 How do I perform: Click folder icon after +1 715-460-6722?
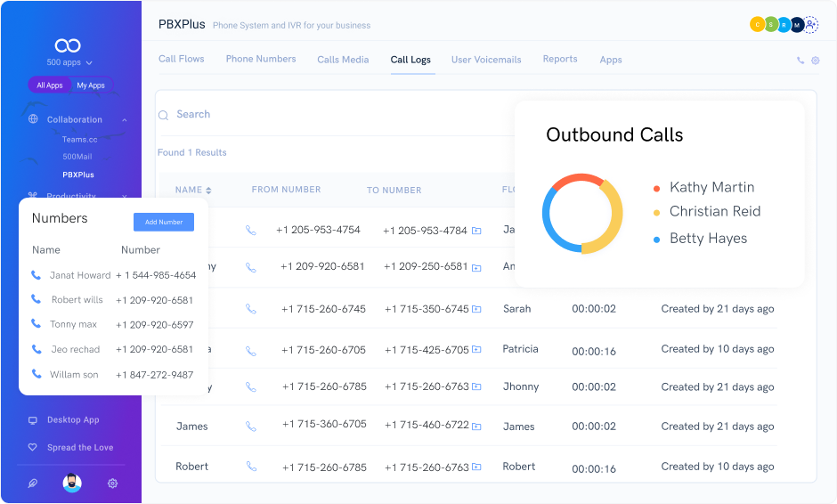(476, 426)
